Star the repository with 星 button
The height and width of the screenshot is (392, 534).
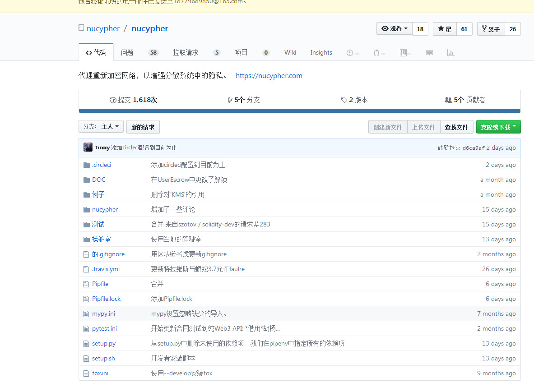(x=445, y=29)
